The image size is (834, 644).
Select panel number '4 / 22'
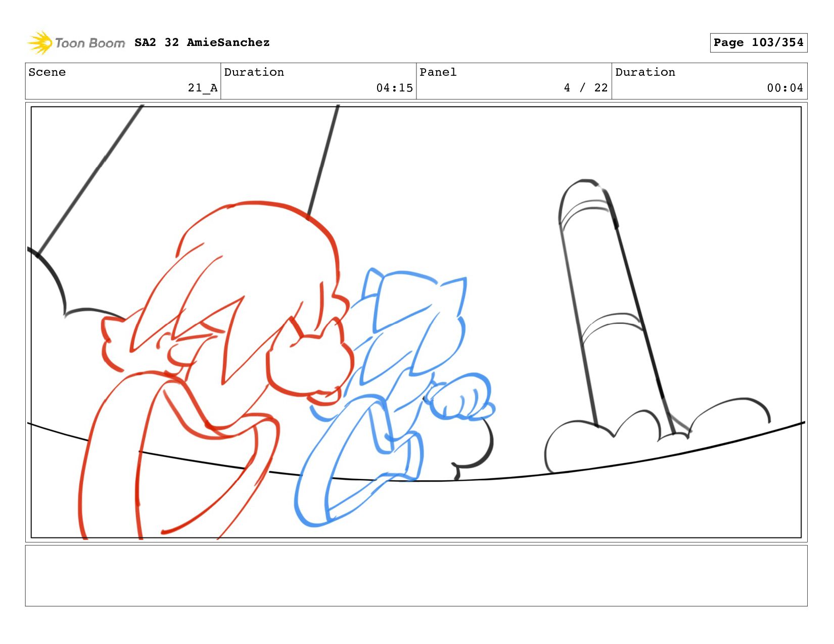pyautogui.click(x=586, y=88)
